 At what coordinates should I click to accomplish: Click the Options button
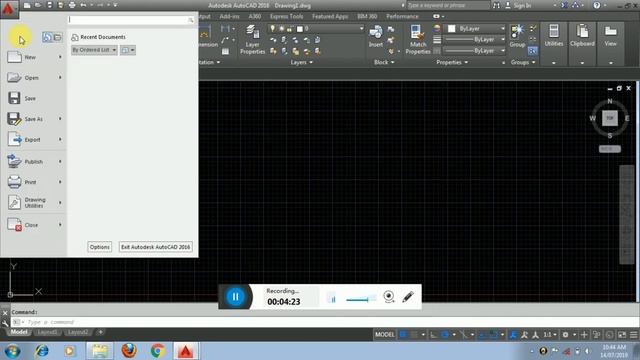100,247
